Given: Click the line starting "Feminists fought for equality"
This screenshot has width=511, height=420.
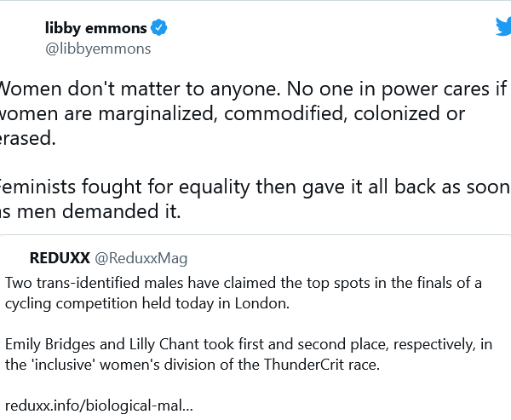Looking at the screenshot, I should tap(252, 187).
